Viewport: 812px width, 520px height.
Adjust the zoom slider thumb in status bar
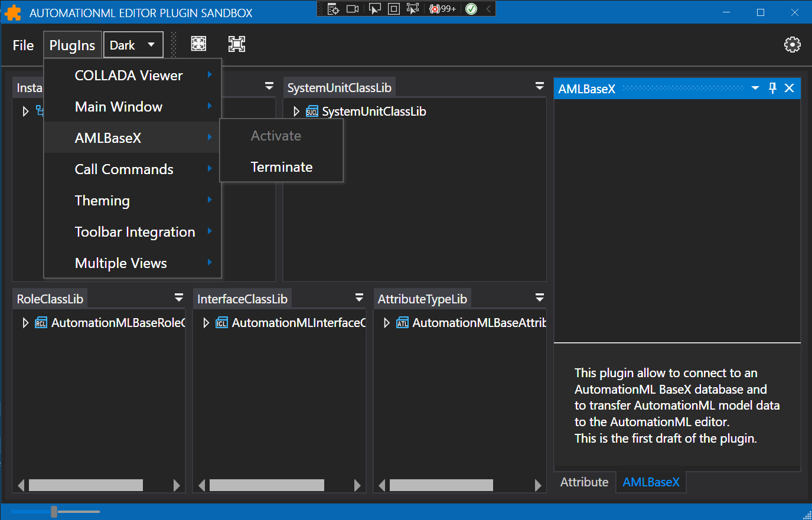tap(54, 511)
